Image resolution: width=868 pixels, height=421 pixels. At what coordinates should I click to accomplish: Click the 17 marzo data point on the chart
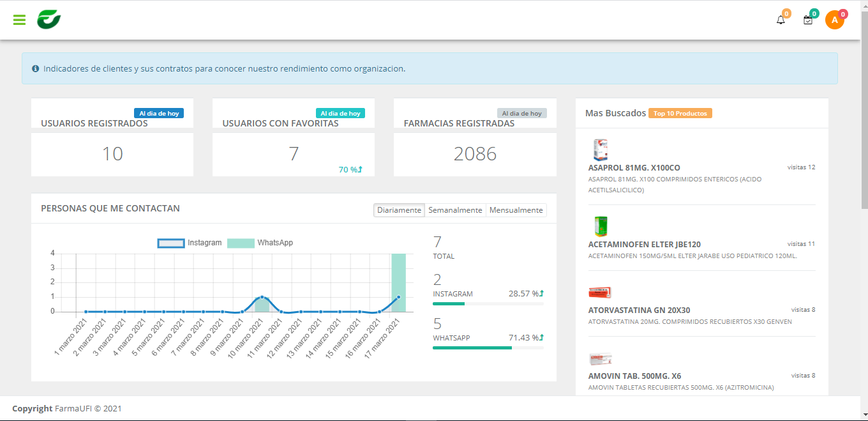click(x=399, y=297)
